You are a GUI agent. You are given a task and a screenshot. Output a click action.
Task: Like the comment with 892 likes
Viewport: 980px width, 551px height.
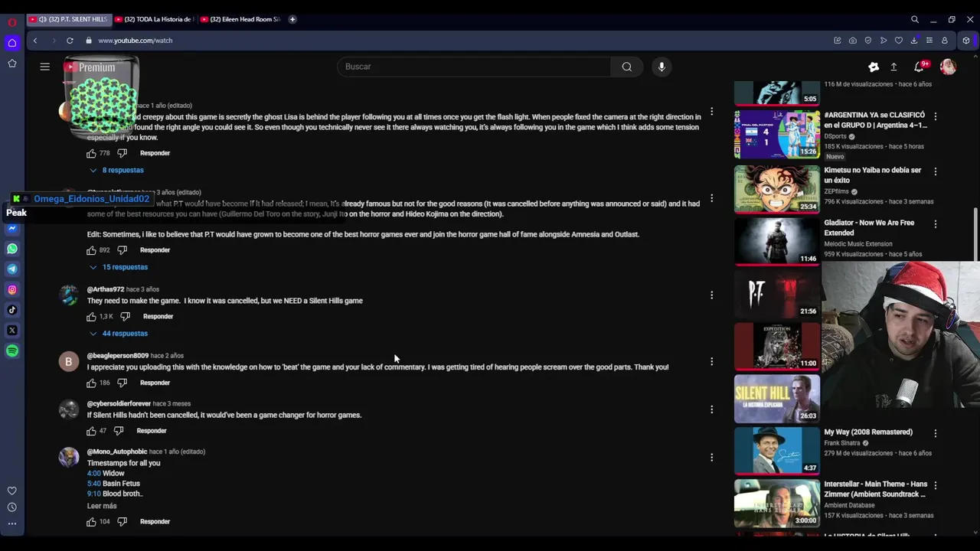click(92, 250)
